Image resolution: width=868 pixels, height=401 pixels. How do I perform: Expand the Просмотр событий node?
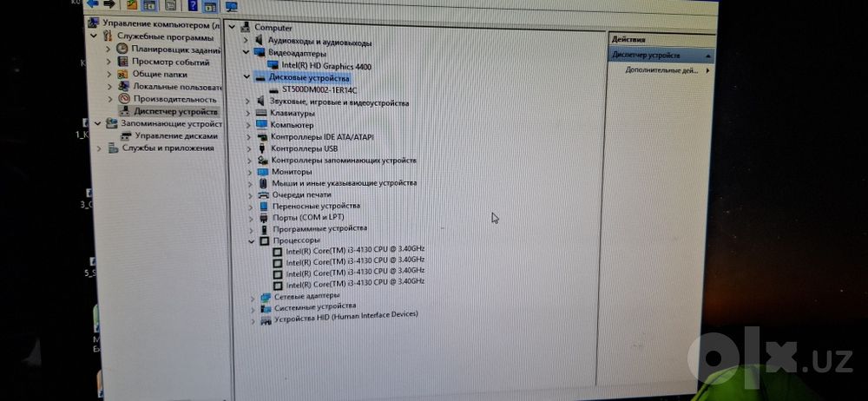click(x=108, y=62)
